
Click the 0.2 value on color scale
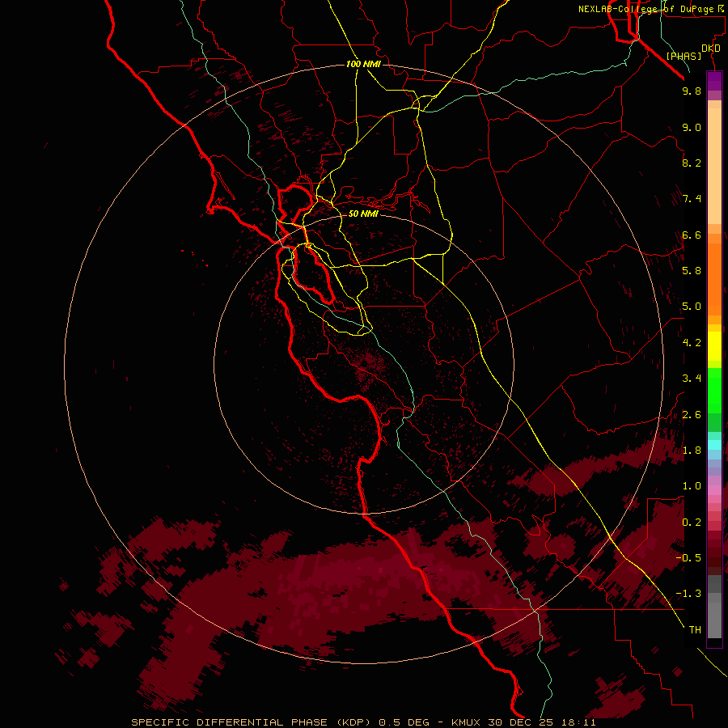pyautogui.click(x=692, y=523)
